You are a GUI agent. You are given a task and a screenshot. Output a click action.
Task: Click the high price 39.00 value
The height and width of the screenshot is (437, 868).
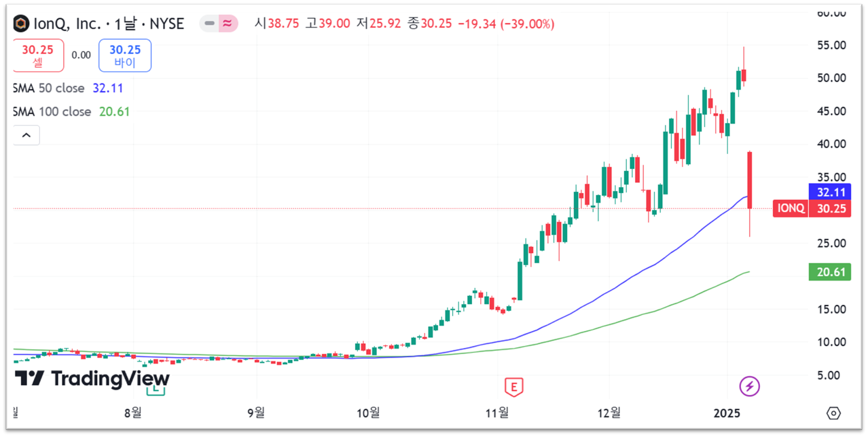click(x=334, y=24)
